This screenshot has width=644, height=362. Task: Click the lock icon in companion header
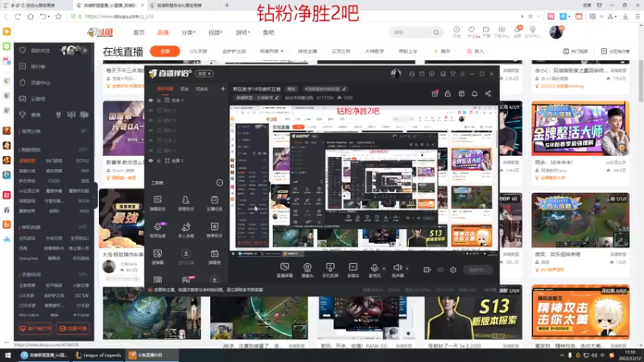[448, 93]
